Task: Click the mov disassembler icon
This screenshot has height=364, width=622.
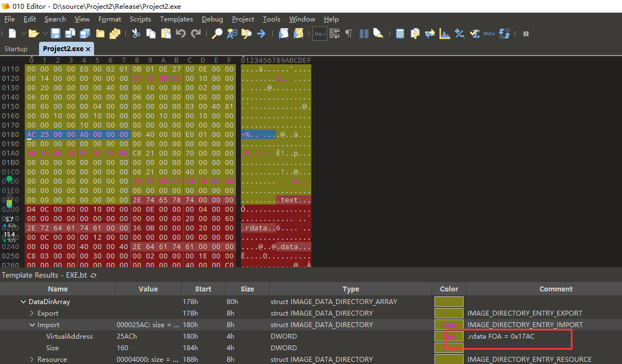Action: tap(489, 34)
